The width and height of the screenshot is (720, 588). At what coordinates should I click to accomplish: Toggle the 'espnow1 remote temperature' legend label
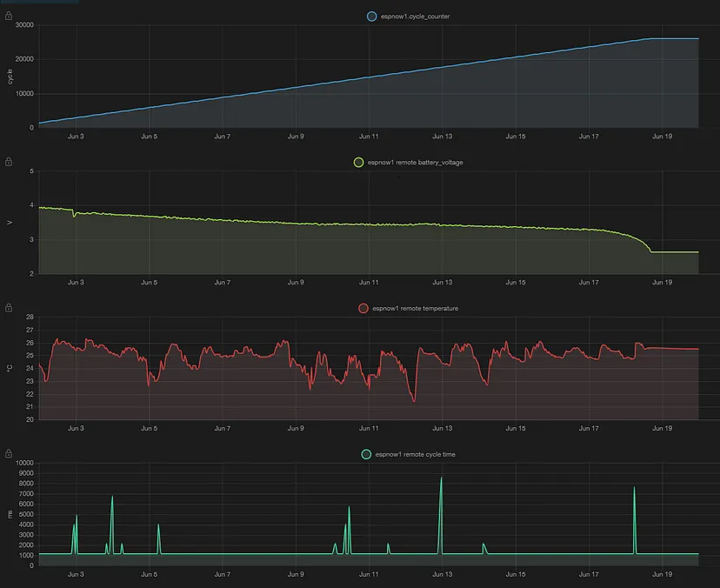415,308
